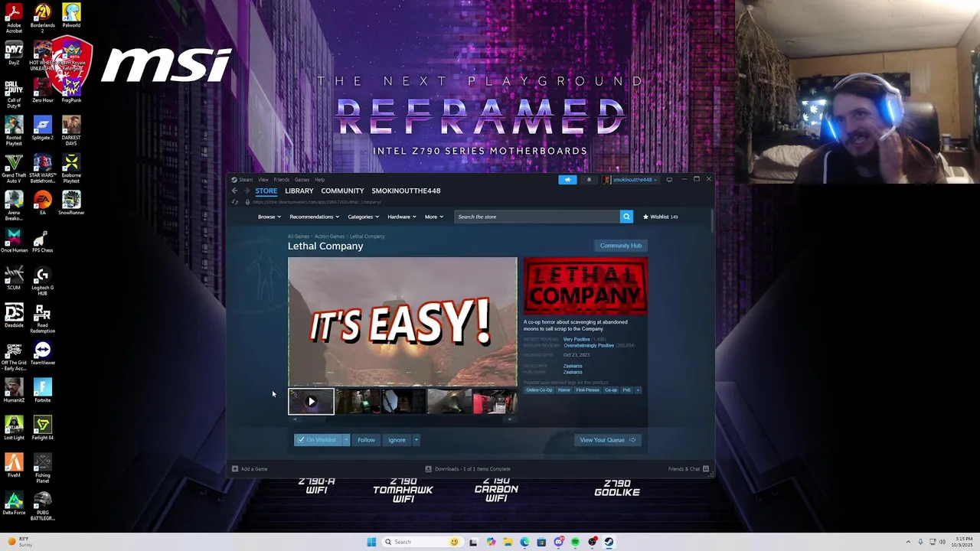Open Logitech G HUB desktop icon
The height and width of the screenshot is (551, 980).
coord(43,281)
